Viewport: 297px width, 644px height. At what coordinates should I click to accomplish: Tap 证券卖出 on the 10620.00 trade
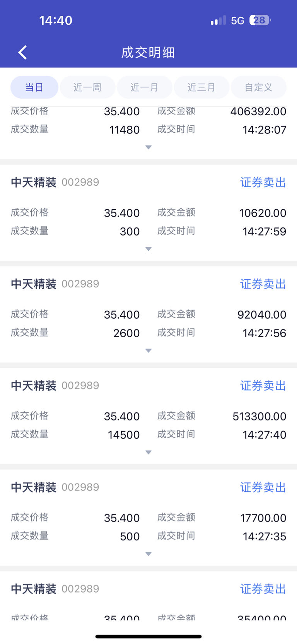263,182
